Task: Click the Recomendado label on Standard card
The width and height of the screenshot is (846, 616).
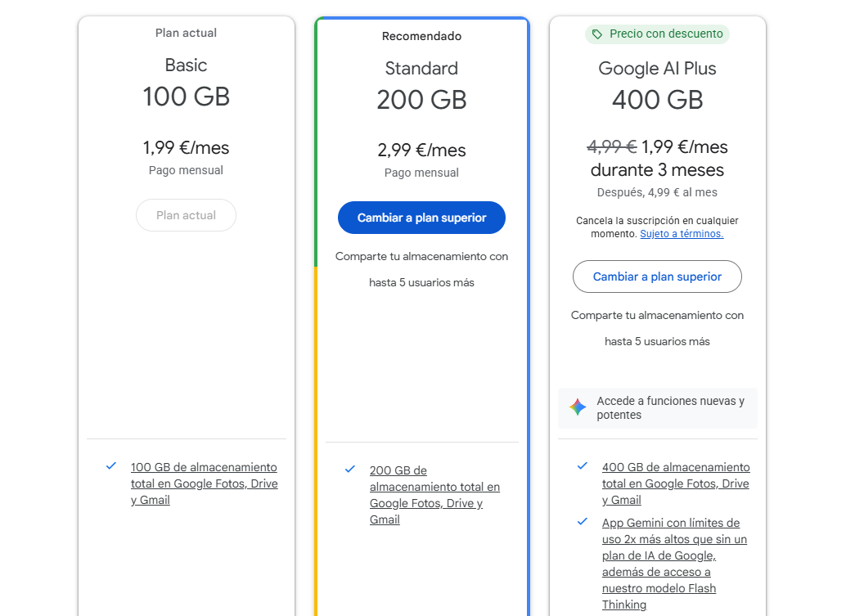Action: 421,36
